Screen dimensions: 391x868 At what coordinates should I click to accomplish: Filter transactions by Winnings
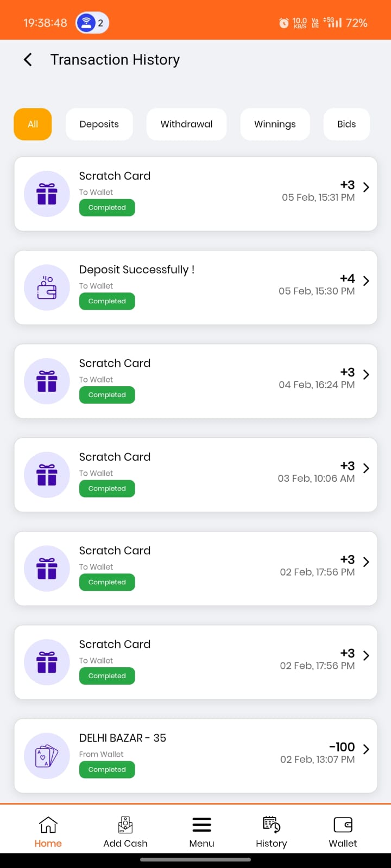click(x=275, y=124)
